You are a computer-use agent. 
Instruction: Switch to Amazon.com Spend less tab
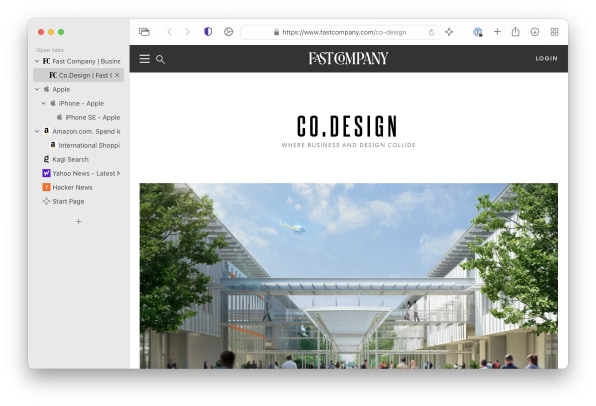point(81,131)
